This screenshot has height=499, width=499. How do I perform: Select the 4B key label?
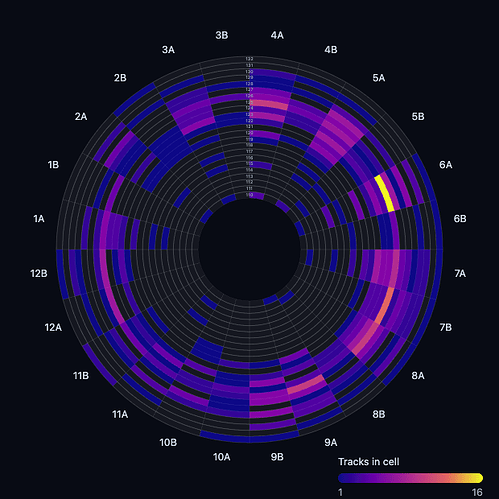331,50
